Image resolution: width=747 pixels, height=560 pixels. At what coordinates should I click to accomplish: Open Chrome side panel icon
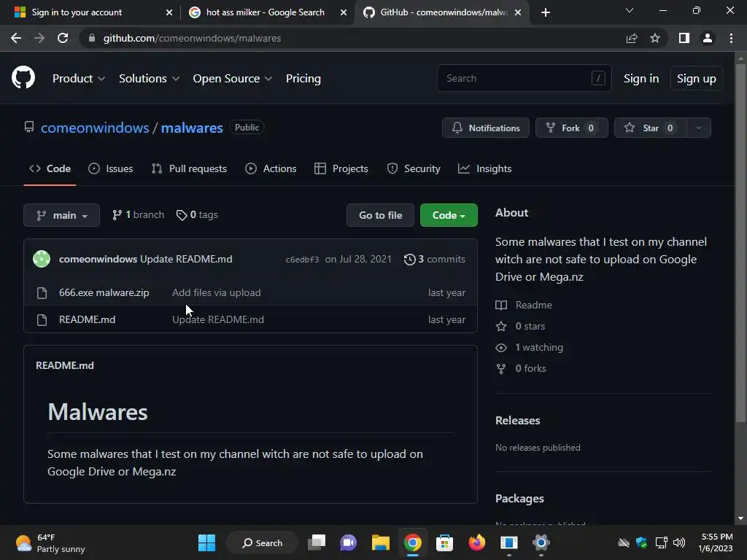tap(684, 38)
